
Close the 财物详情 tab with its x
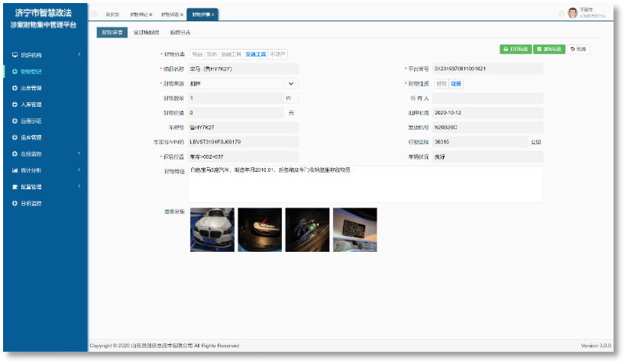(x=212, y=15)
